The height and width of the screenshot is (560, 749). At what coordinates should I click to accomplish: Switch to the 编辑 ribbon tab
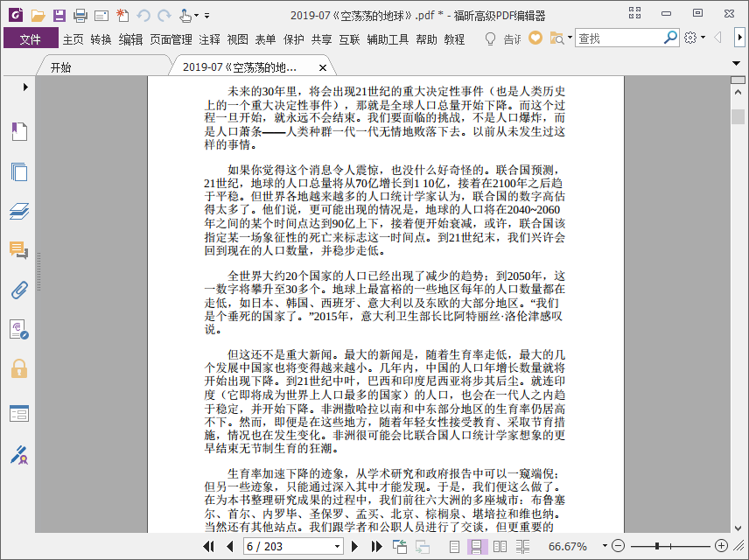130,39
